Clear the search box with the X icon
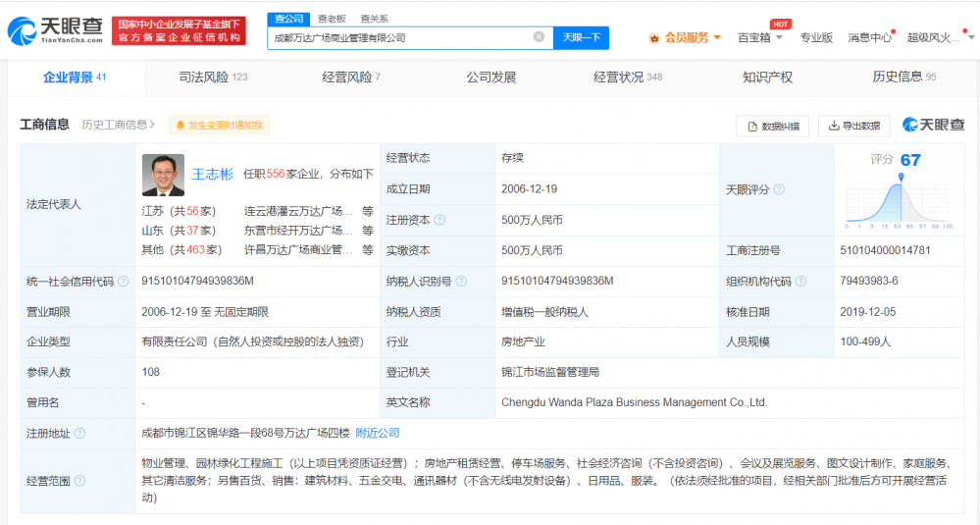This screenshot has width=980, height=525. pyautogui.click(x=539, y=37)
